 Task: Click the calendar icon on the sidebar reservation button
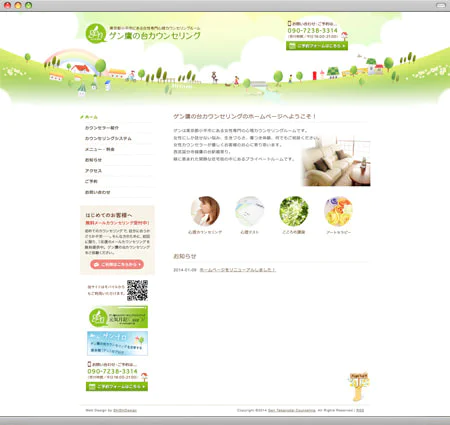tap(92, 387)
